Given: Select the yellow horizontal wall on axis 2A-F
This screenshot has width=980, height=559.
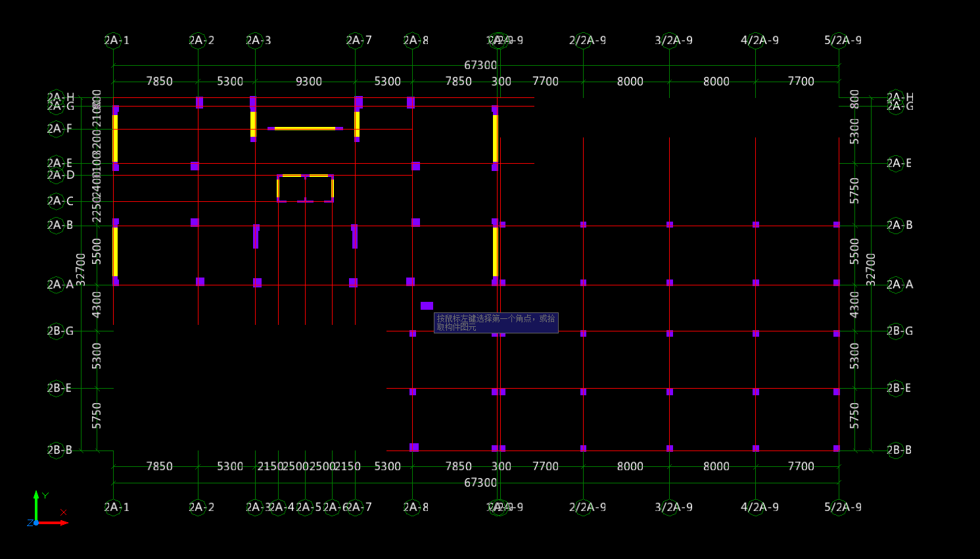Looking at the screenshot, I should click(305, 128).
